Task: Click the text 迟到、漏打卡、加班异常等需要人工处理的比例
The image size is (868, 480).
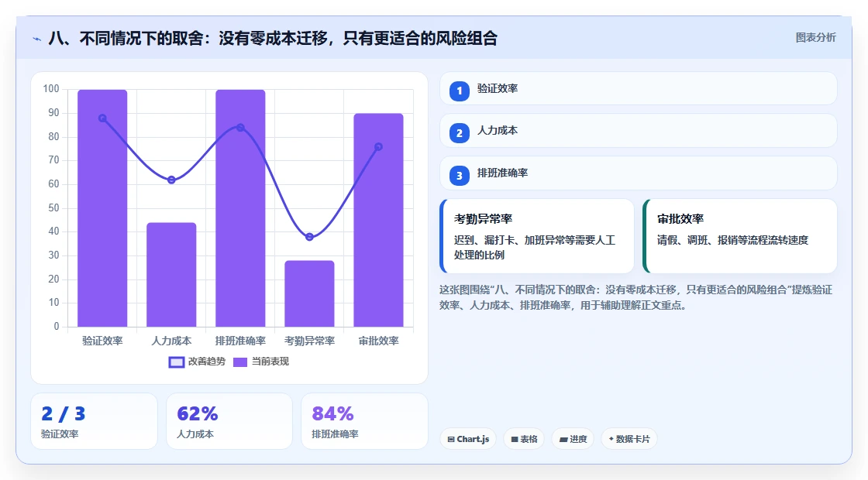Action: [x=535, y=247]
